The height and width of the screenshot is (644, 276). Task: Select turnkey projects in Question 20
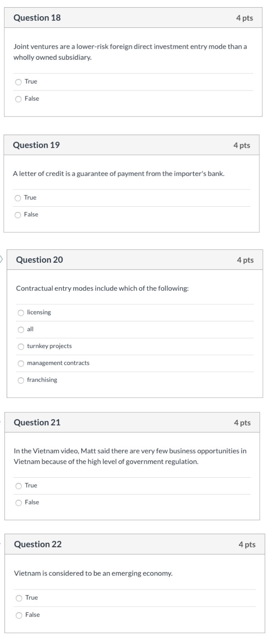pyautogui.click(x=21, y=347)
